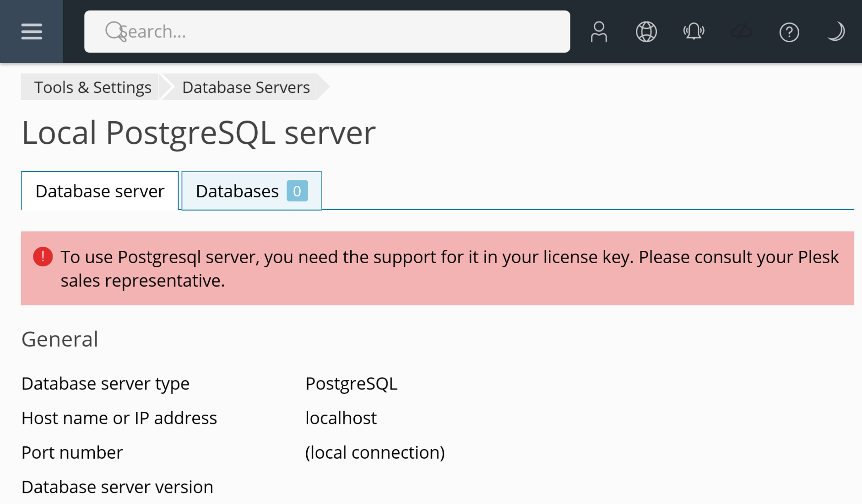Switch to the Databases tab

[237, 191]
